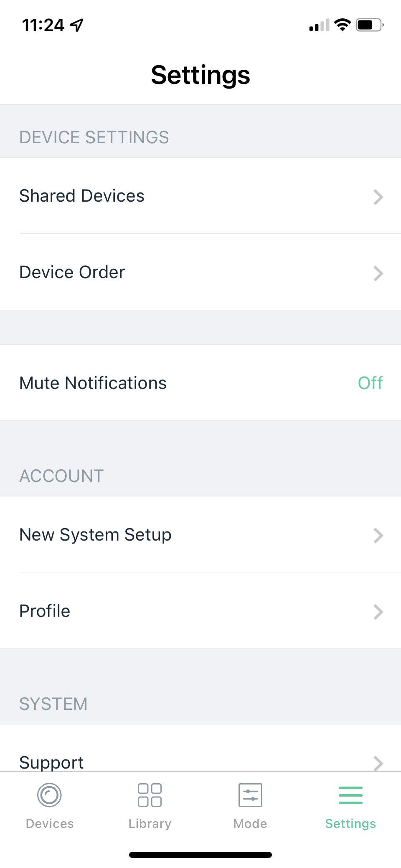The image size is (401, 868).
Task: Switch to the Mode tab label
Action: (x=250, y=823)
